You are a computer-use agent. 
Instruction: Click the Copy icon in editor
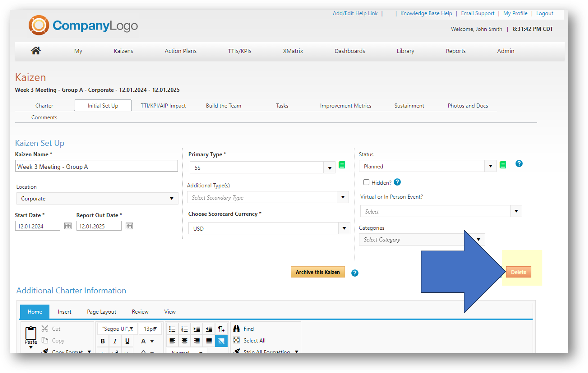click(45, 340)
